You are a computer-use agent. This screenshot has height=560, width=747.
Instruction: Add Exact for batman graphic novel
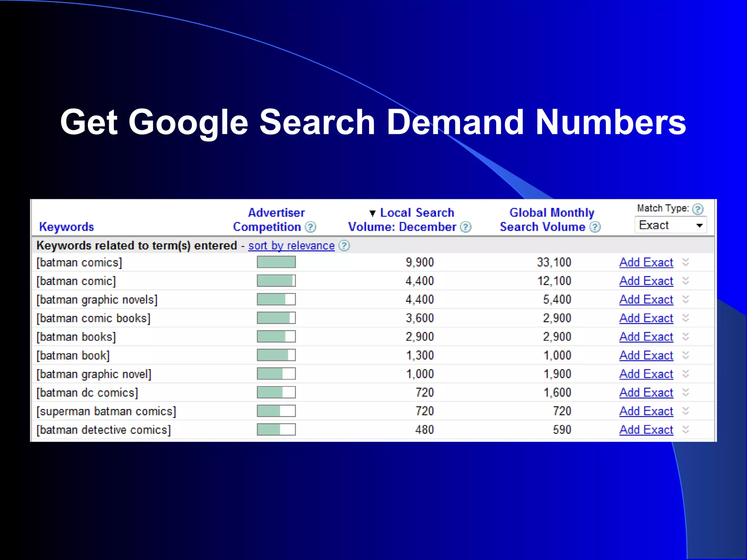(x=646, y=374)
